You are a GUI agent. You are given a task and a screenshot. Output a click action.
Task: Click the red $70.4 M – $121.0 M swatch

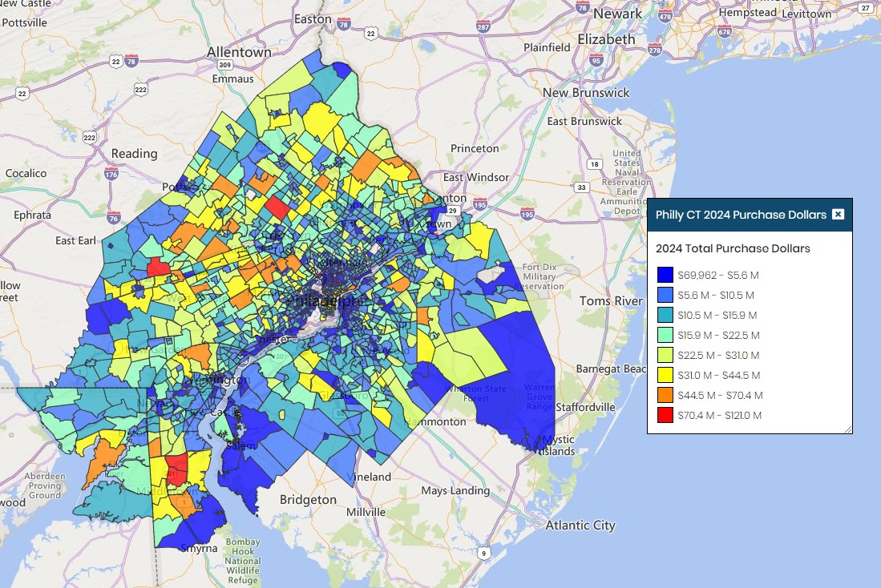coord(665,415)
